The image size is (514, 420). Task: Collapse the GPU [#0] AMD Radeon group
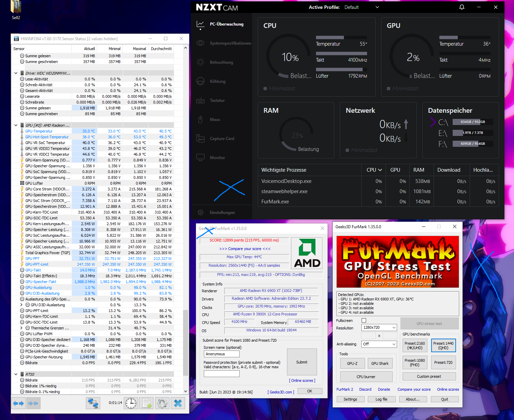click(x=16, y=125)
